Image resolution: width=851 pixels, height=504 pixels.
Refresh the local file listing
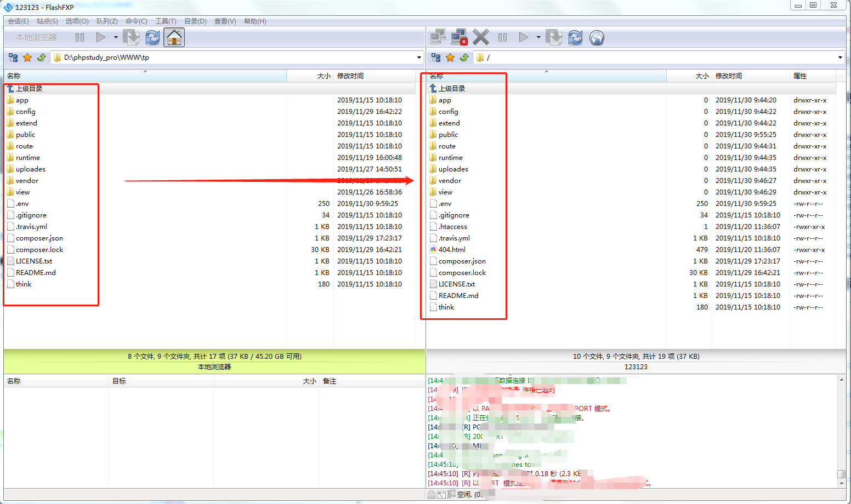point(153,38)
